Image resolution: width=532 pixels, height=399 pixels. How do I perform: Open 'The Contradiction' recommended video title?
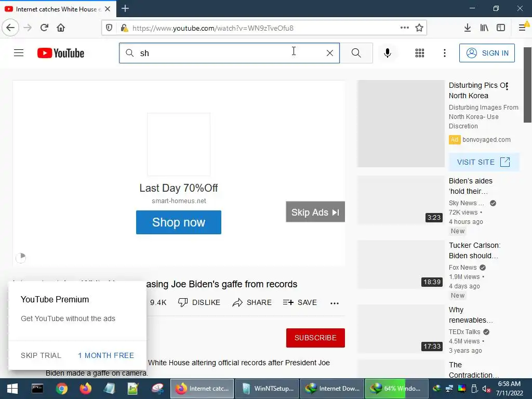[x=474, y=370]
